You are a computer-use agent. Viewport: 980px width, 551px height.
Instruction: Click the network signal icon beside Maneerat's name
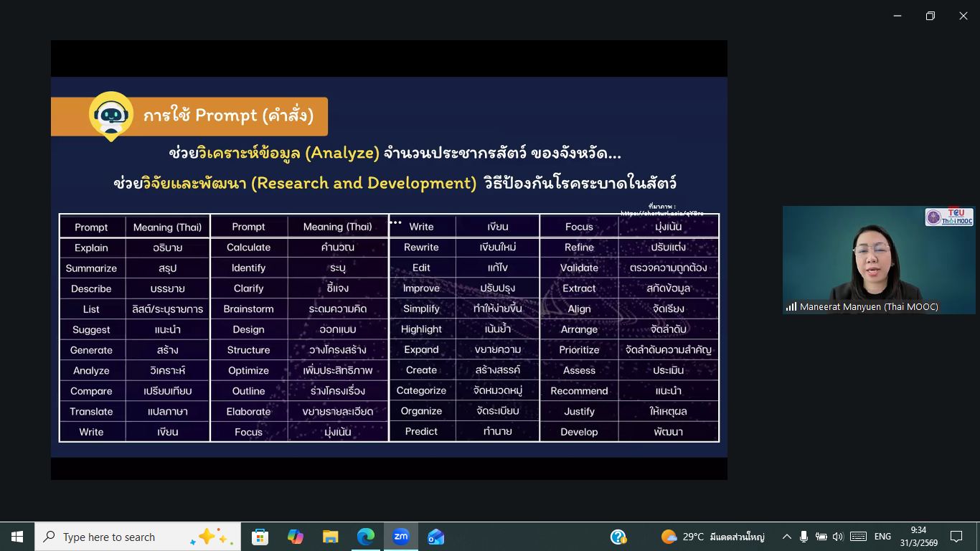click(x=791, y=307)
